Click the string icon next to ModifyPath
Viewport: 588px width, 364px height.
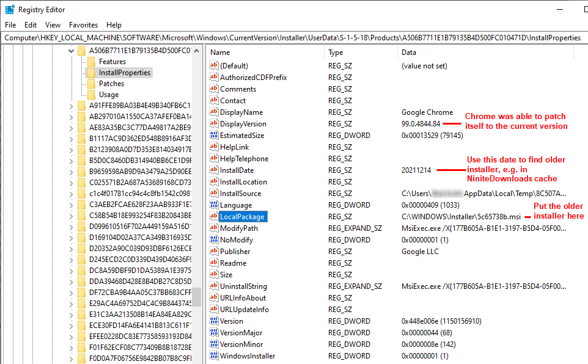214,228
